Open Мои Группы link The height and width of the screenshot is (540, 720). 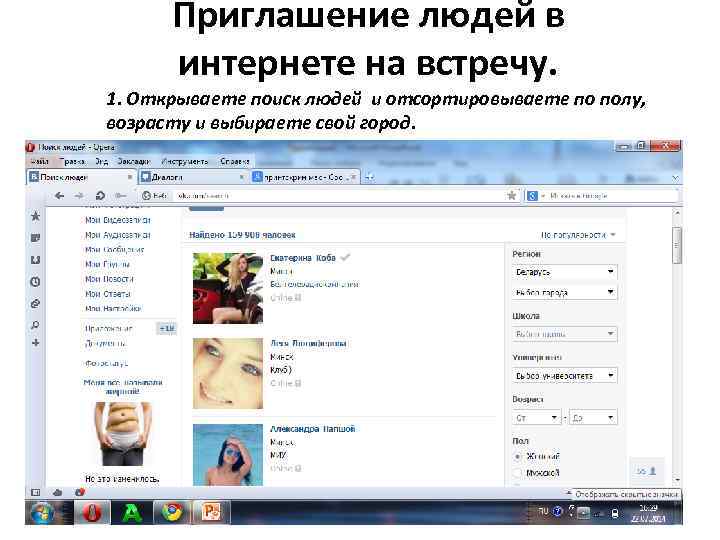(x=107, y=264)
